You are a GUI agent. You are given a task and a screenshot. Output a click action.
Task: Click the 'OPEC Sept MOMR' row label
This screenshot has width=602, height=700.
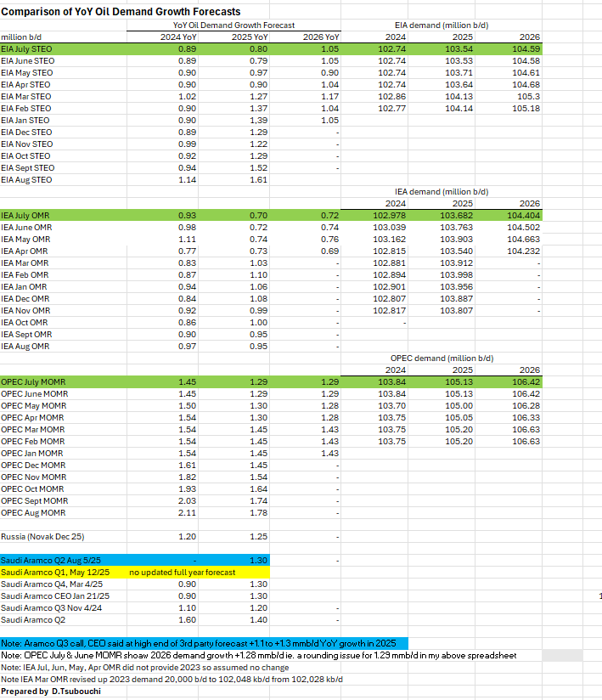click(x=34, y=501)
